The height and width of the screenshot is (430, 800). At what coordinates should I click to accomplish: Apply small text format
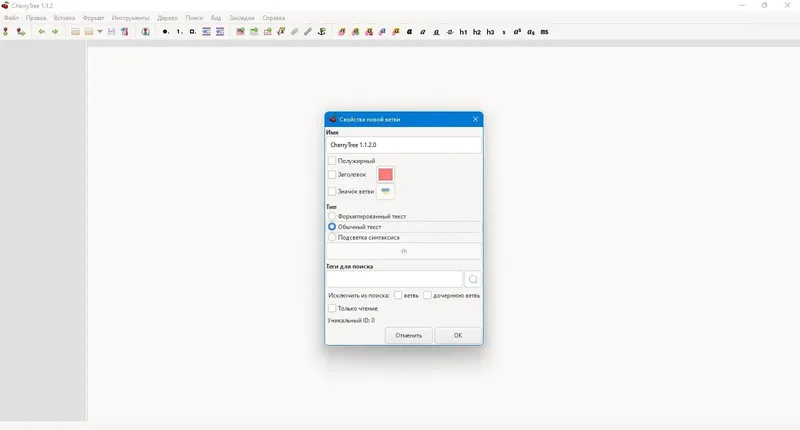coord(504,32)
